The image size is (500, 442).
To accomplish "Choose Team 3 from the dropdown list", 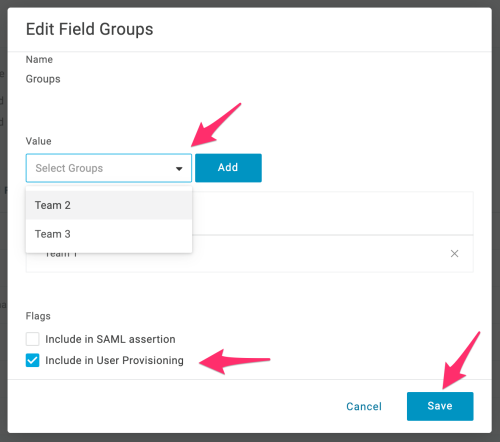I will click(x=109, y=234).
